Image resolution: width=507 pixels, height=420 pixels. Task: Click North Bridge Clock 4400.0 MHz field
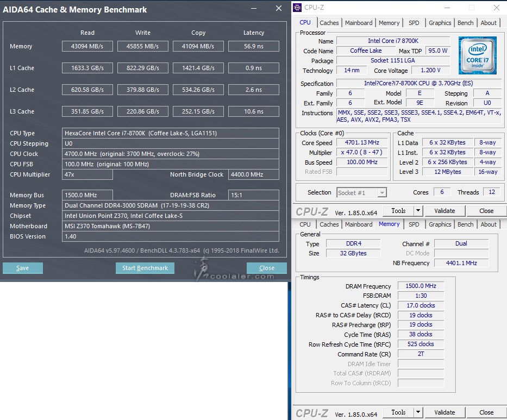coord(253,174)
